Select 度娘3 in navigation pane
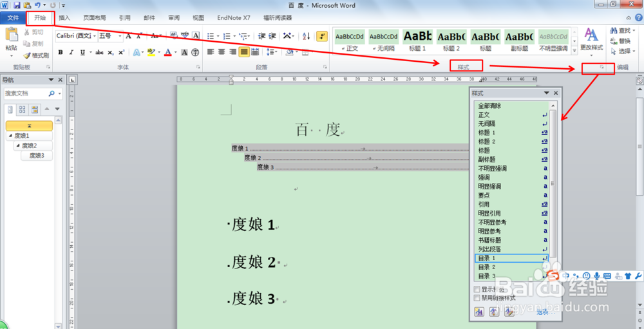Image resolution: width=644 pixels, height=329 pixels. click(x=37, y=156)
